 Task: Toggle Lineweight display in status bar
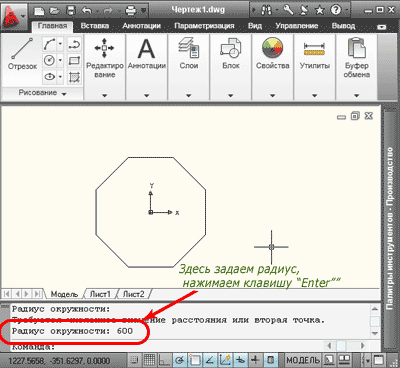tap(256, 360)
